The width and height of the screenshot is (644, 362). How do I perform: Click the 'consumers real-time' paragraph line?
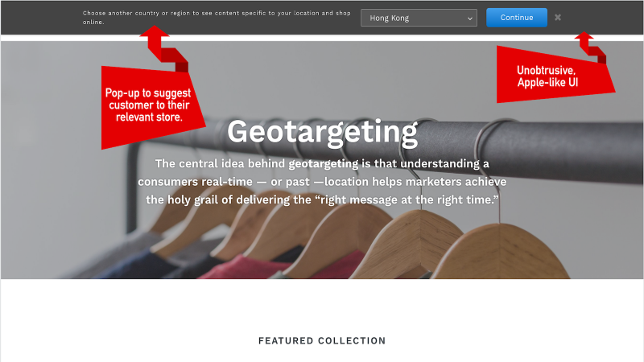click(322, 182)
